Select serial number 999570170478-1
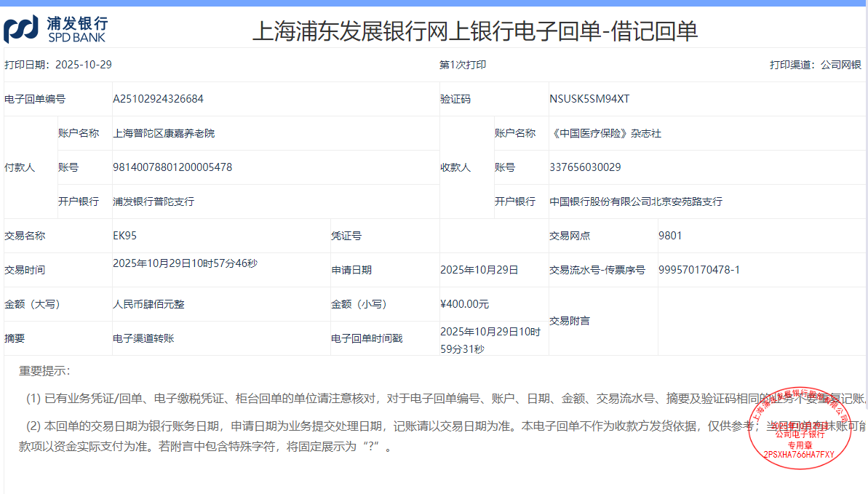The height and width of the screenshot is (494, 868). (698, 270)
